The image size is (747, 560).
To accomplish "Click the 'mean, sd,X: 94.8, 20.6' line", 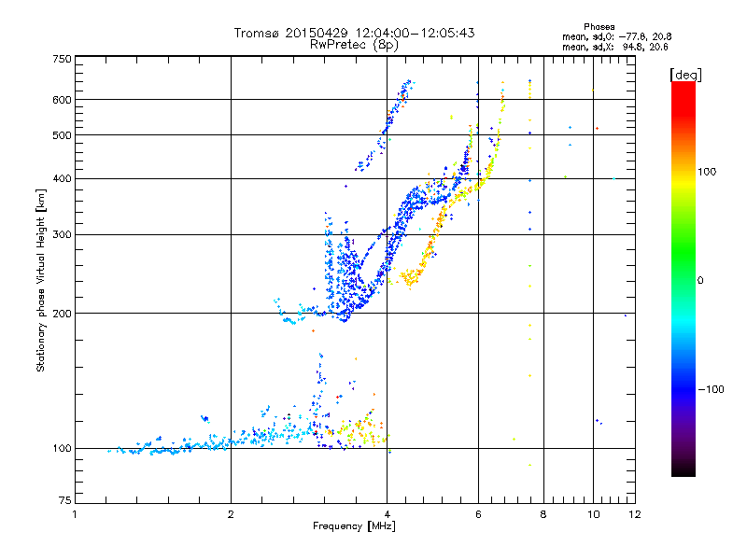I will point(615,47).
